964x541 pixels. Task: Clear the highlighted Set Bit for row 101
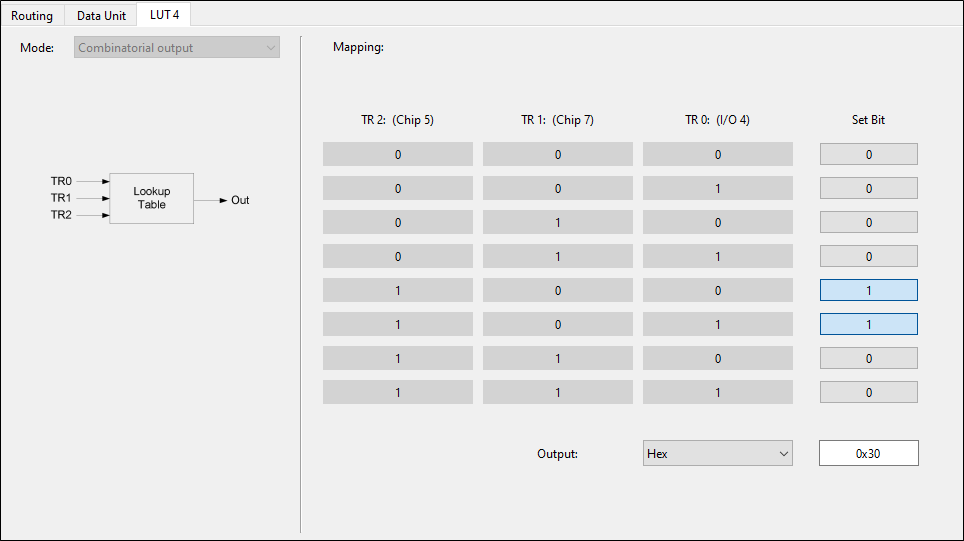(869, 324)
